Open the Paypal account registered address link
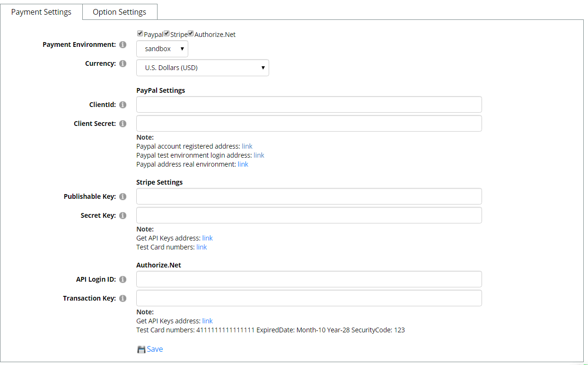This screenshot has height=365, width=588. click(247, 146)
